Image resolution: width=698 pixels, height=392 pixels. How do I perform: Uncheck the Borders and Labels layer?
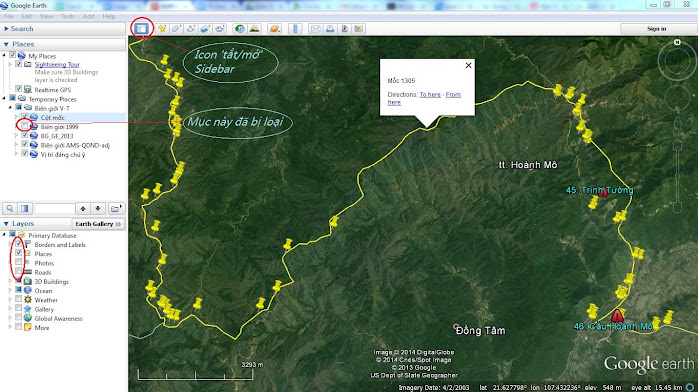click(x=19, y=244)
